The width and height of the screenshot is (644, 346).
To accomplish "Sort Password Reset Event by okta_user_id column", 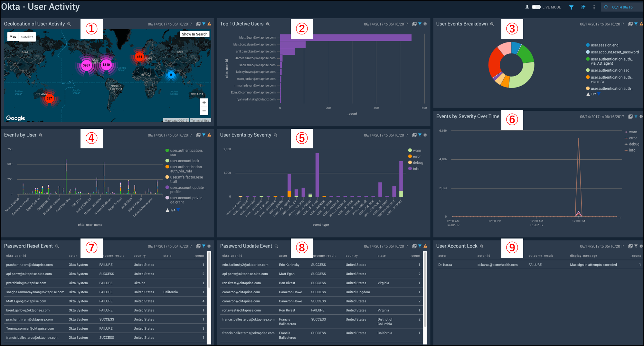I will (16, 256).
